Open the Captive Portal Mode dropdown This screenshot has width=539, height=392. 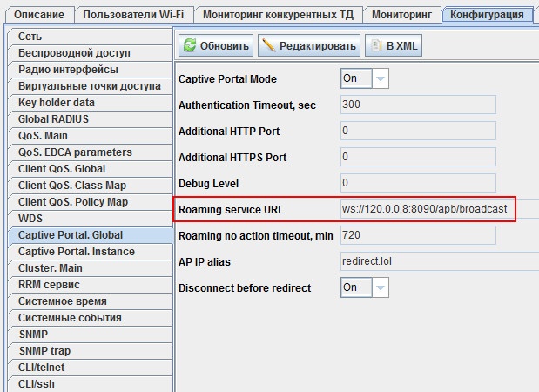click(380, 78)
